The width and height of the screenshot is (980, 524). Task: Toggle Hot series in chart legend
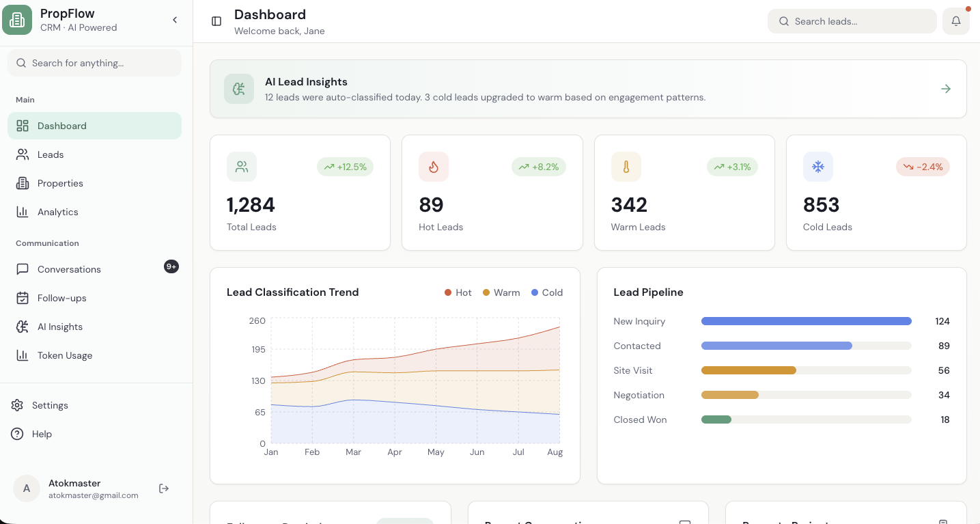pyautogui.click(x=458, y=292)
